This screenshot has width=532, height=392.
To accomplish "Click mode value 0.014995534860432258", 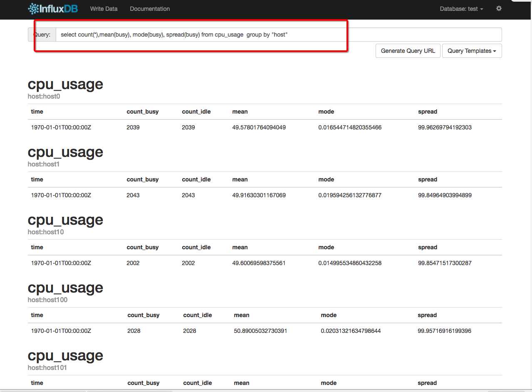I will [x=350, y=263].
